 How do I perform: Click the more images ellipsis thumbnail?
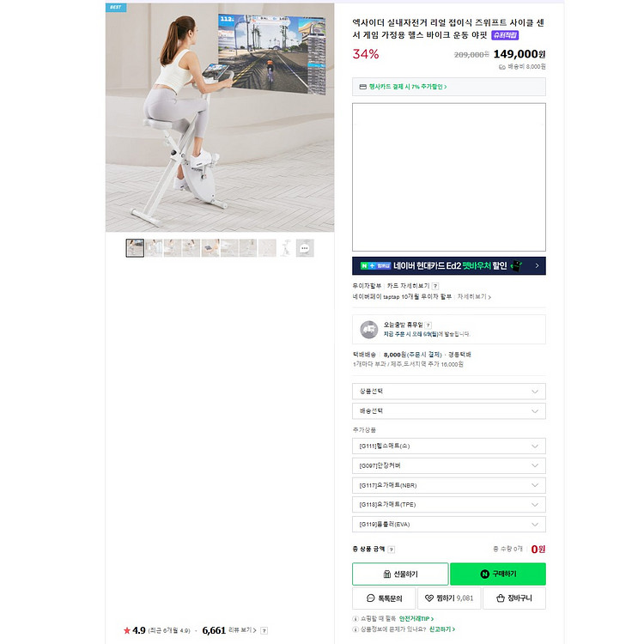pyautogui.click(x=305, y=248)
